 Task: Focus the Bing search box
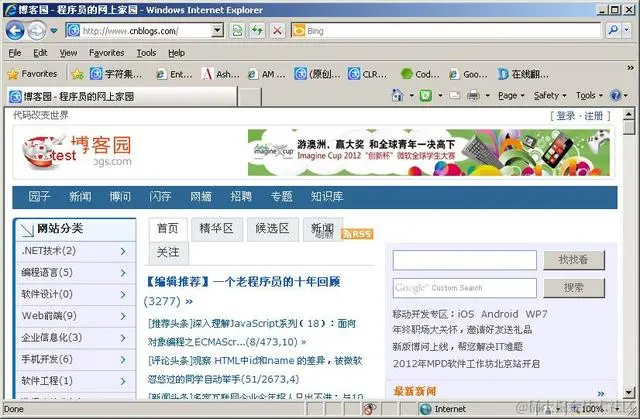(447, 31)
